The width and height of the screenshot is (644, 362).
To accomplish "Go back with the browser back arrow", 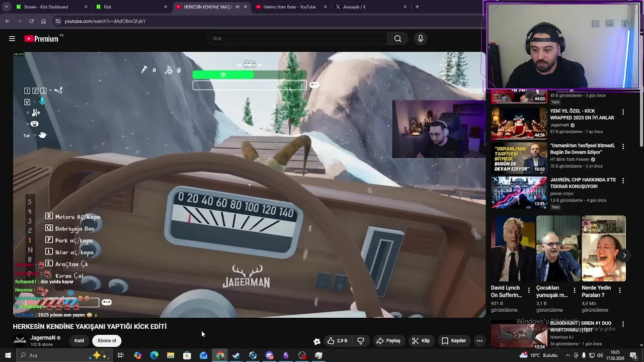I will tap(8, 21).
